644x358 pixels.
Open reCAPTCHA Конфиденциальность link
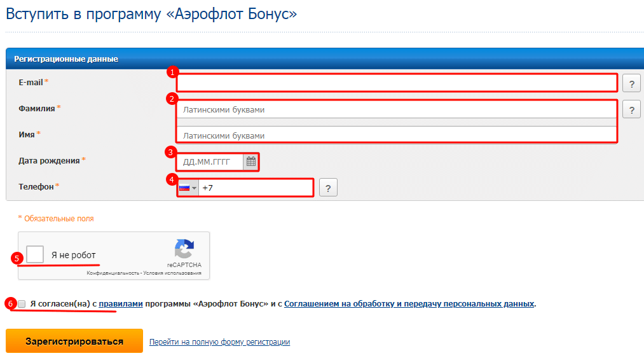113,273
